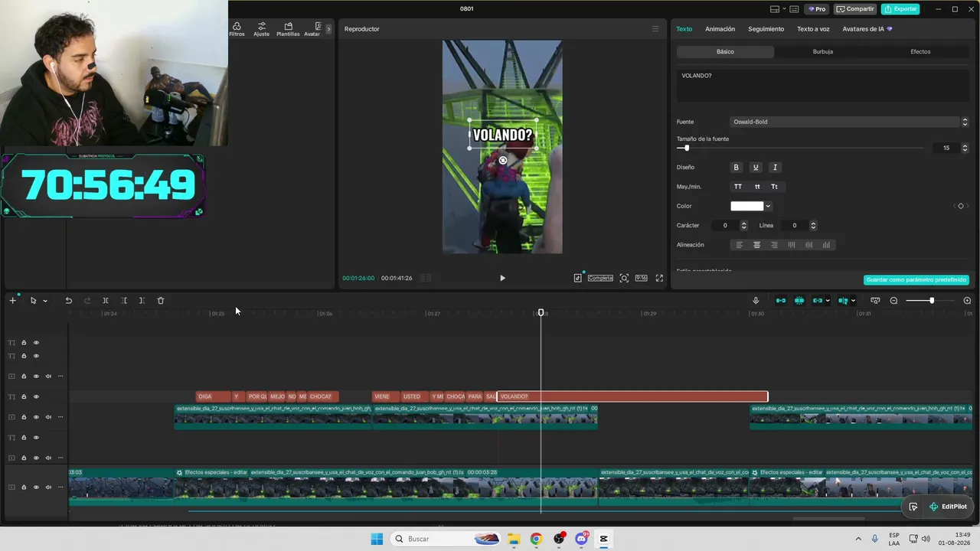Open the Reproductor panel menu icon
The image size is (980, 551).
coord(655,29)
